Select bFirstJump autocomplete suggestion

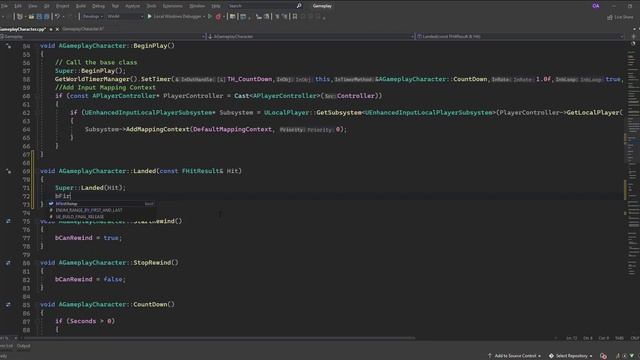coord(101,204)
